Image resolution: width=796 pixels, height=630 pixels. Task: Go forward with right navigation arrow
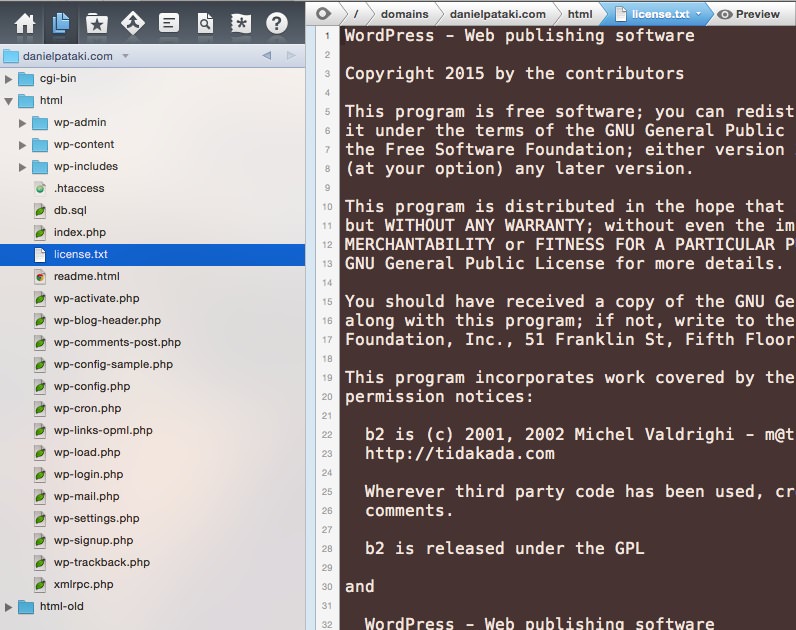click(x=290, y=55)
